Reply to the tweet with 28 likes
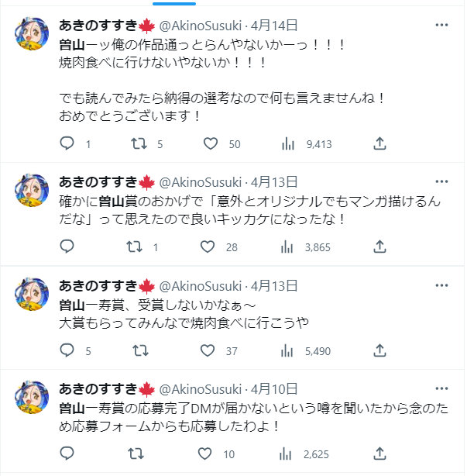 (67, 247)
